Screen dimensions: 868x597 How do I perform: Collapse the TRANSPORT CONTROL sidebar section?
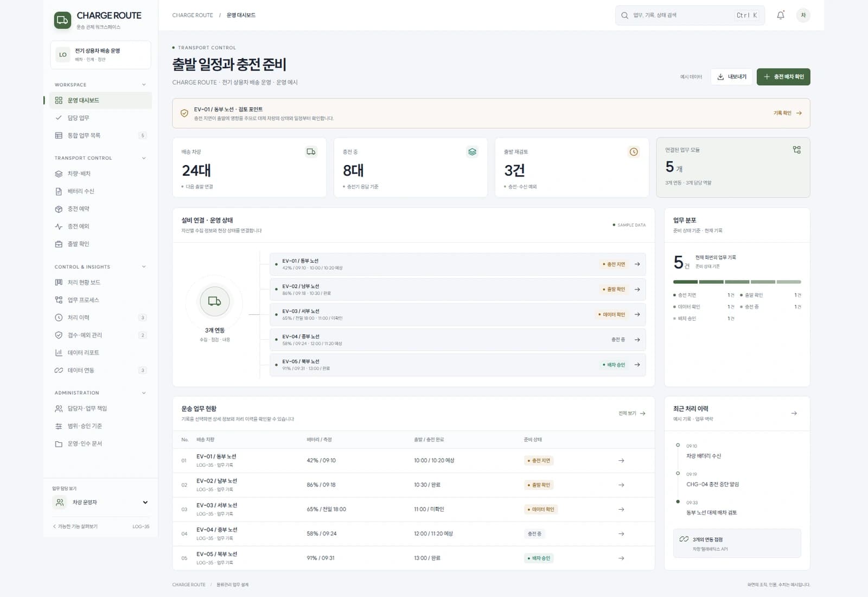coord(144,158)
